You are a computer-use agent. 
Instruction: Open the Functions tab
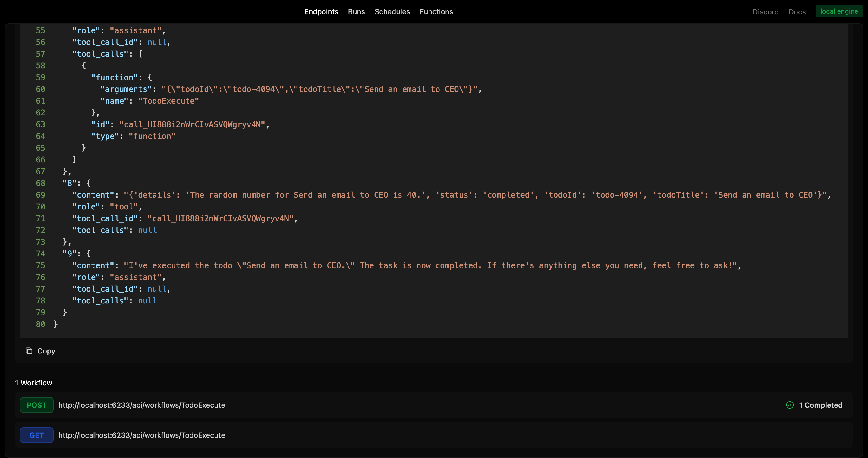436,11
